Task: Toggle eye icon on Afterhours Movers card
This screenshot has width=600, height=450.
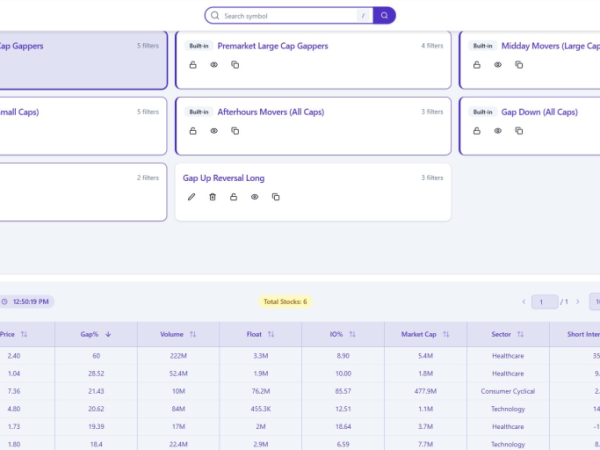Action: tap(214, 131)
